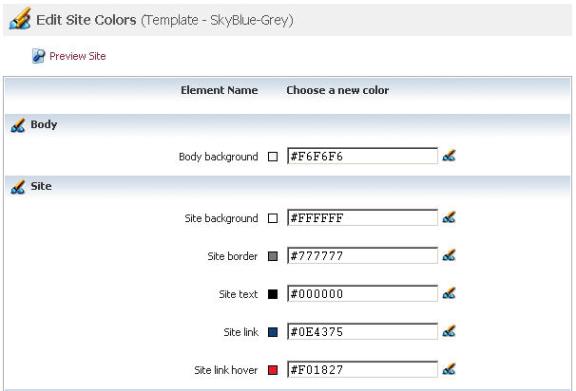
Task: Open the Preview Site link
Action: (78, 56)
